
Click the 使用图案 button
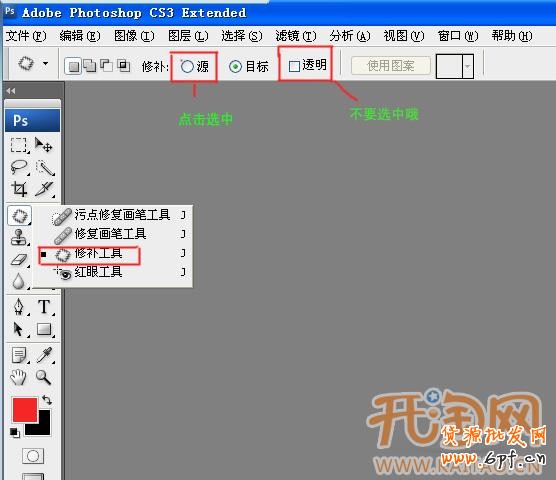(x=391, y=66)
